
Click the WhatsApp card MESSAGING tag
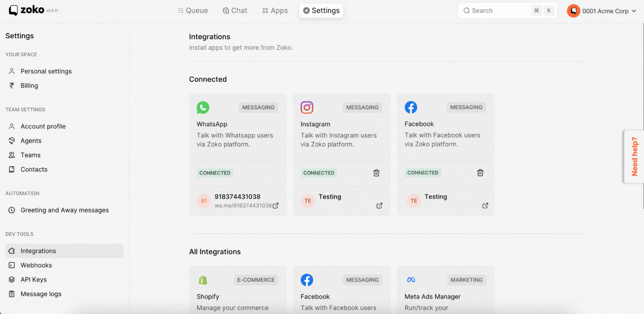(x=258, y=107)
